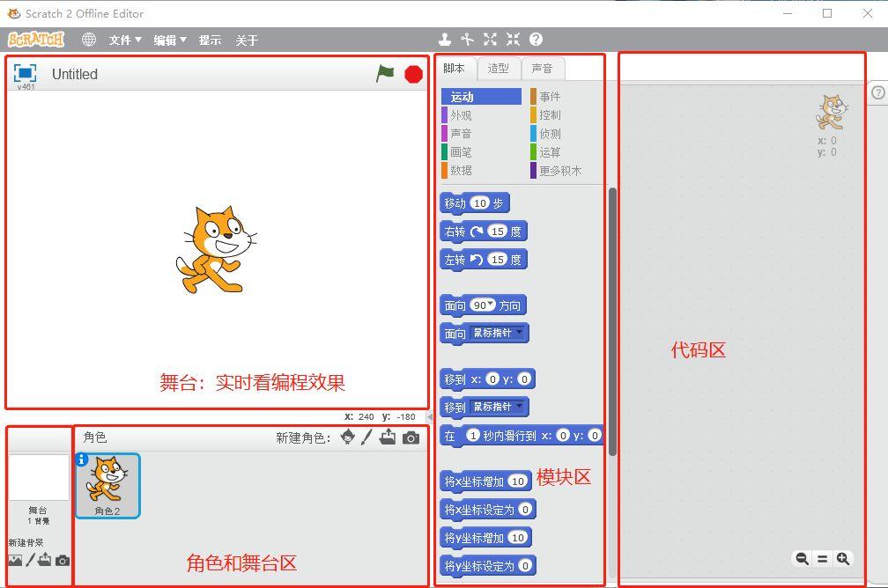Open 鼠标指针 dropdown on 面向 block

520,332
